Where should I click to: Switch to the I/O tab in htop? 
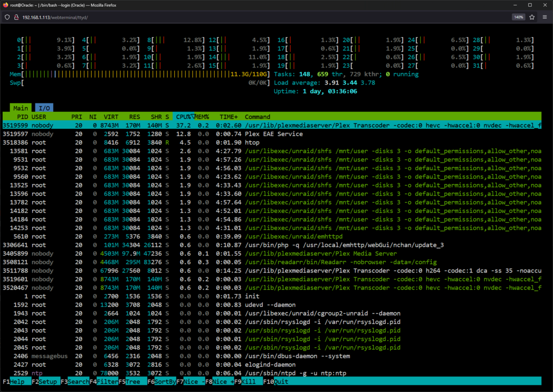[44, 108]
